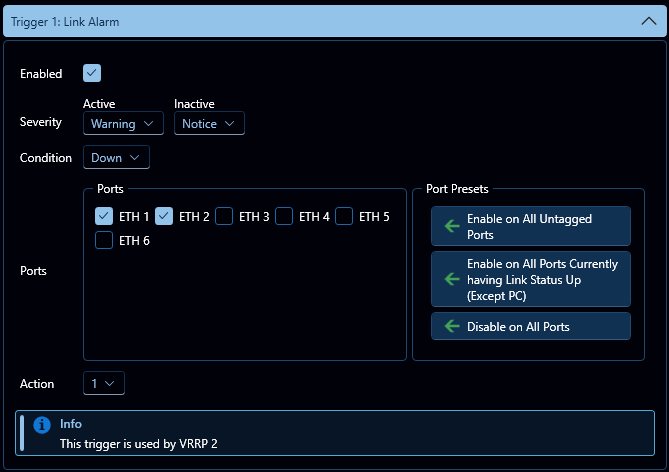Click the Severity label
669x472 pixels.
(x=41, y=122)
